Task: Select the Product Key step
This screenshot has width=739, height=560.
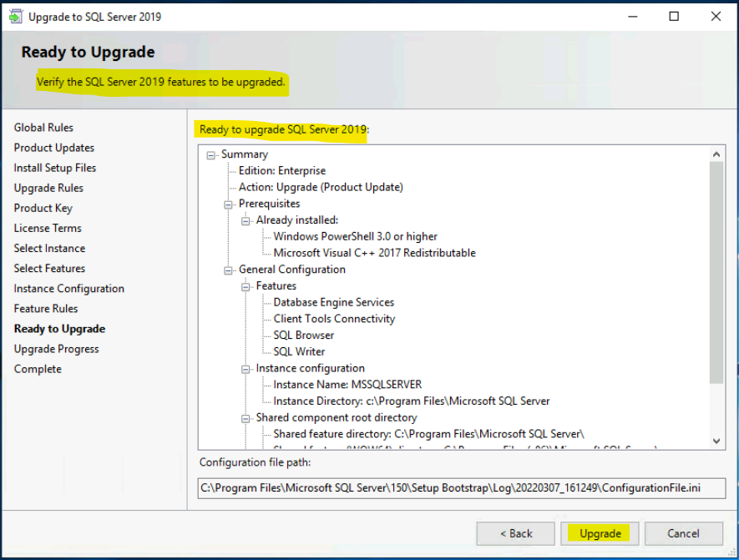Action: point(43,208)
